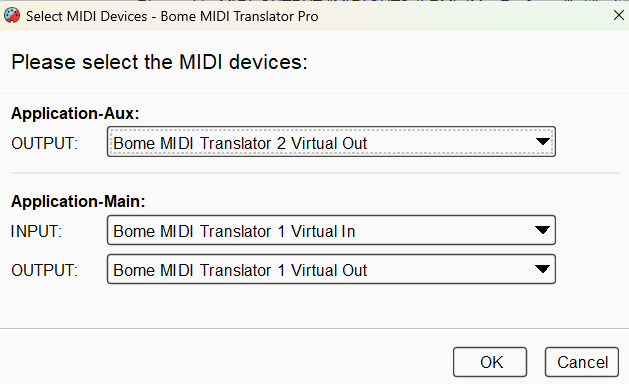This screenshot has height=384, width=629.
Task: Click the 'Translator 1 Virtual In' combo box text
Action: (x=234, y=231)
